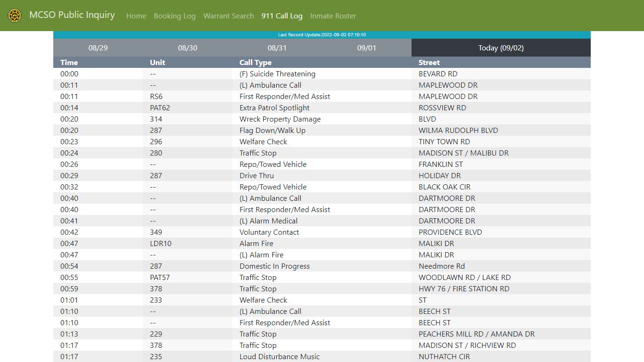Select the 911 Call Log menu item

282,16
